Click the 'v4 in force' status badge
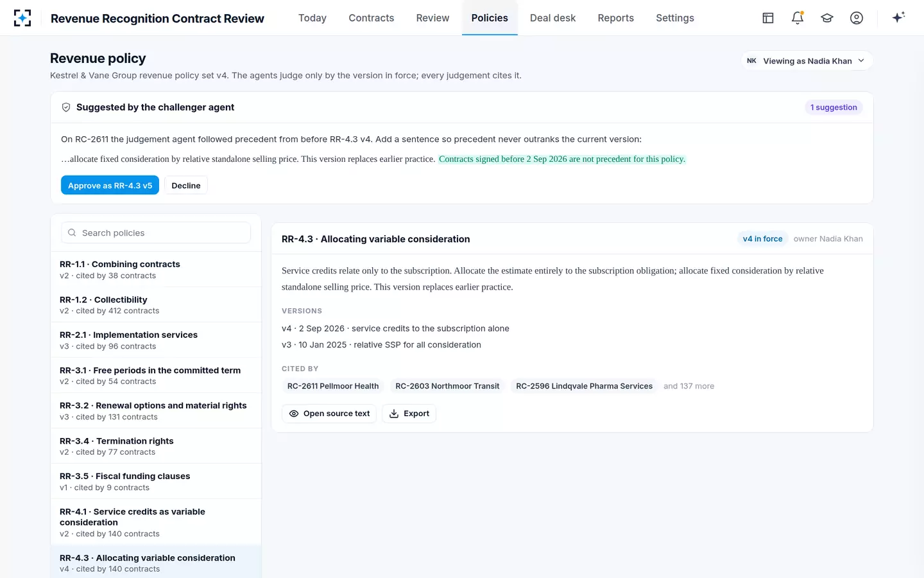The height and width of the screenshot is (578, 924). (762, 239)
